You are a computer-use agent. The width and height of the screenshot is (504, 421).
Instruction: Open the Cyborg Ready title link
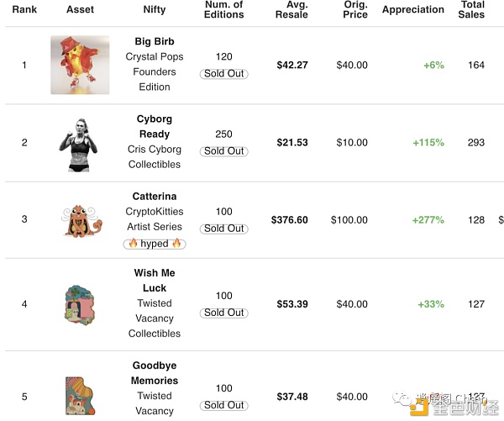155,126
